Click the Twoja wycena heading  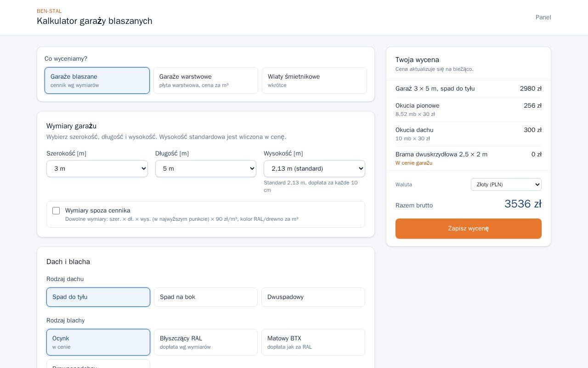coord(417,60)
